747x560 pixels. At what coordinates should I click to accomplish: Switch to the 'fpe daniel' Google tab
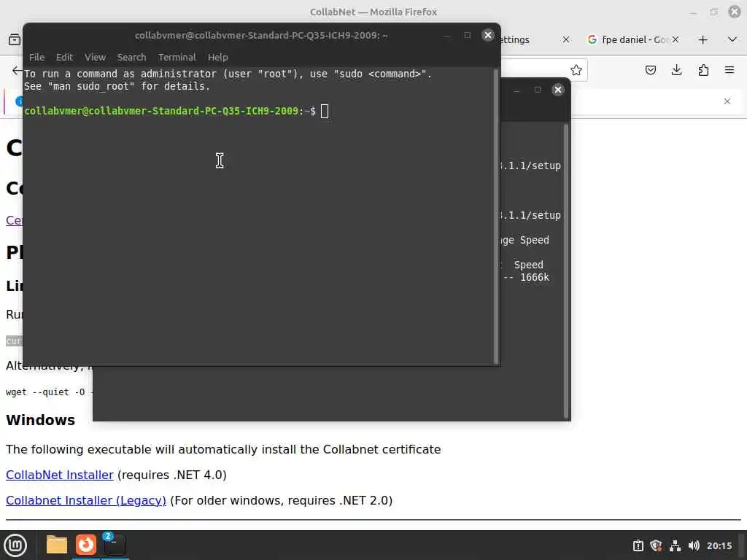[628, 39]
